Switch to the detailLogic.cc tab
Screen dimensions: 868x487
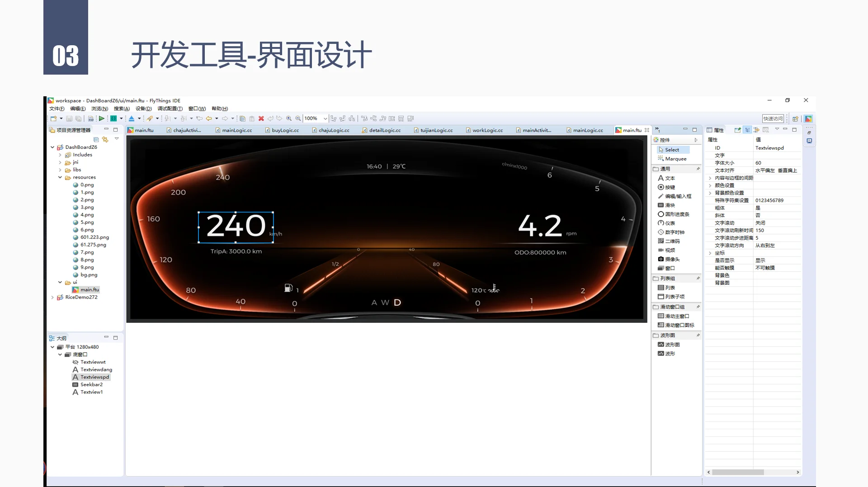click(x=381, y=130)
